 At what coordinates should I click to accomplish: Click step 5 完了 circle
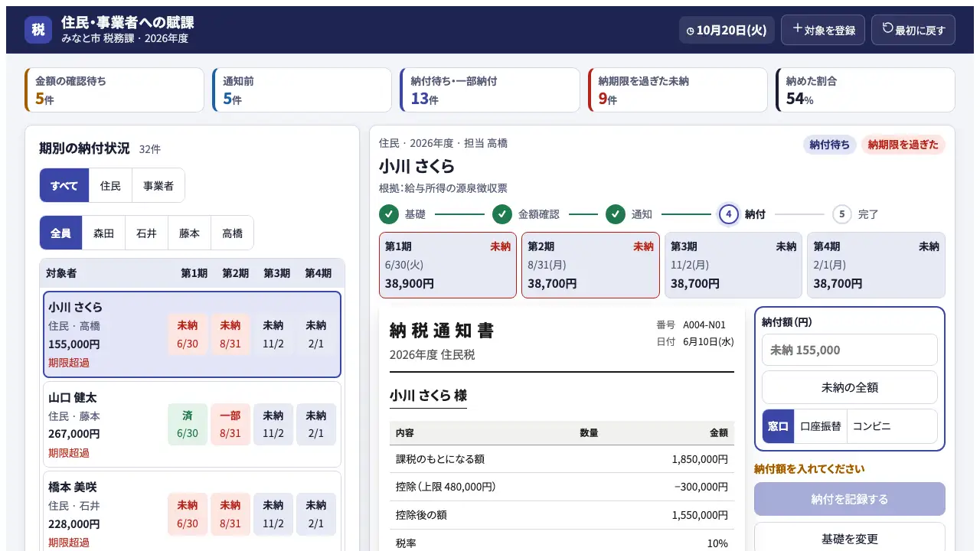[x=842, y=214]
